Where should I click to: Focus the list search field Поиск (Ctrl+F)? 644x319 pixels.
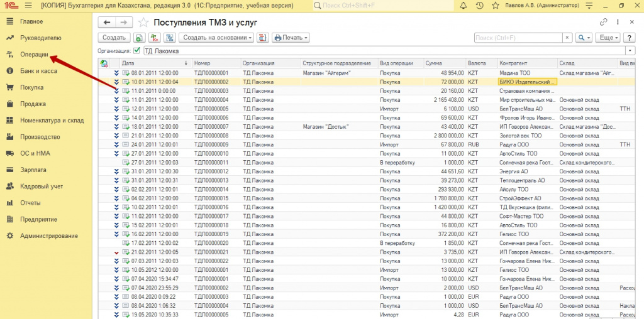[518, 38]
